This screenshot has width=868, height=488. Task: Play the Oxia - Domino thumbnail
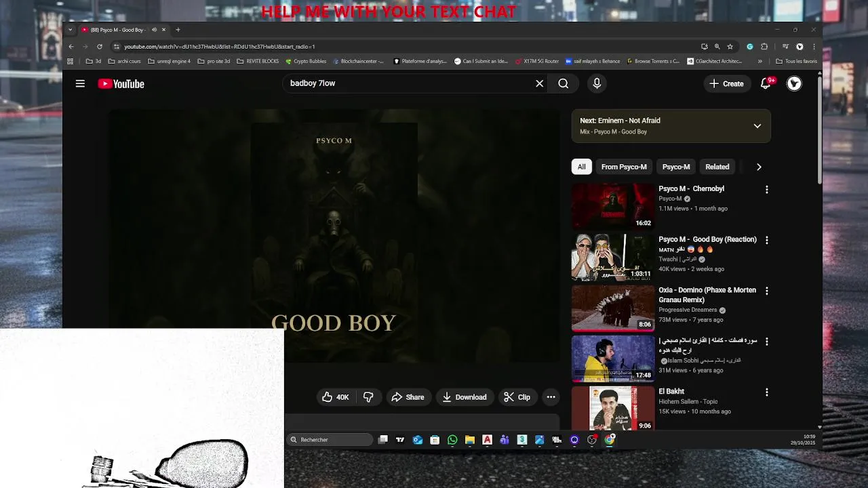pyautogui.click(x=613, y=308)
